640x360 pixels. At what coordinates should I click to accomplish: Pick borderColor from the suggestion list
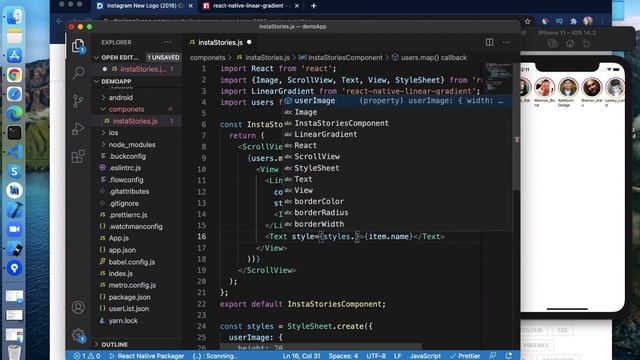397,201
